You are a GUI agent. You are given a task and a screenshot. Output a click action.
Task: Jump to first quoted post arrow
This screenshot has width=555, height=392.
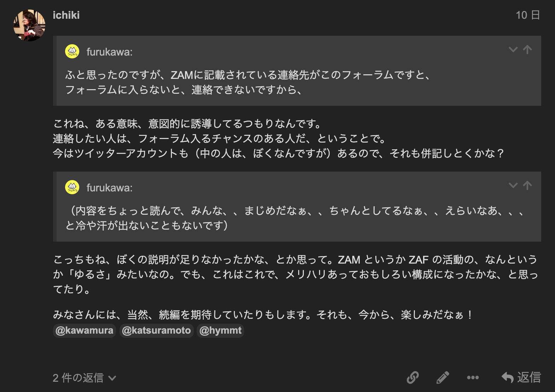coord(527,50)
